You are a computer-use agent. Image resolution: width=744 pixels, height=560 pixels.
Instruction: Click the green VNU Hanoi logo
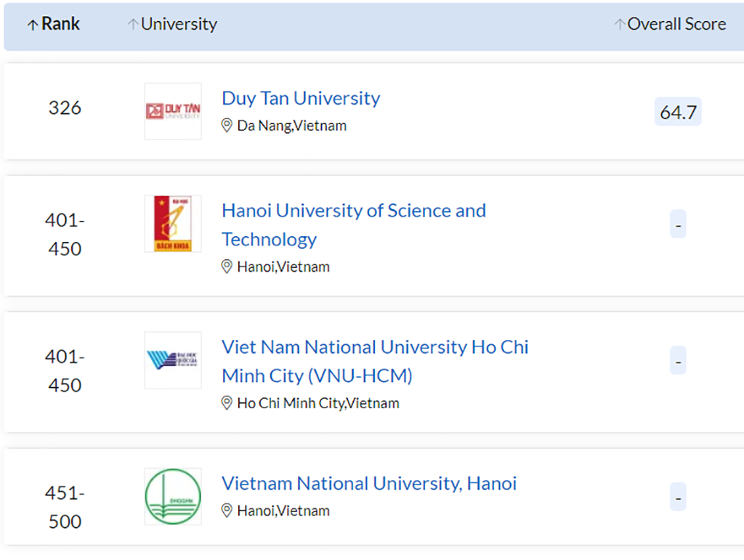pyautogui.click(x=173, y=497)
